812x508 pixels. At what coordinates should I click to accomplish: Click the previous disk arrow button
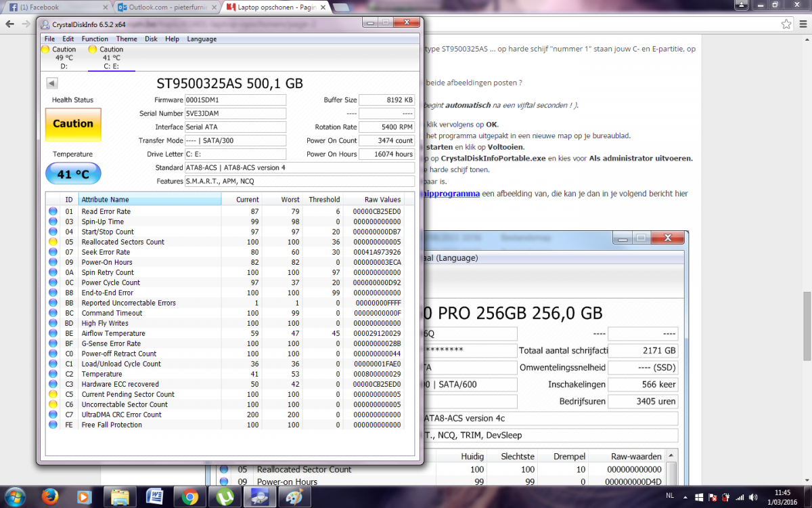[52, 83]
